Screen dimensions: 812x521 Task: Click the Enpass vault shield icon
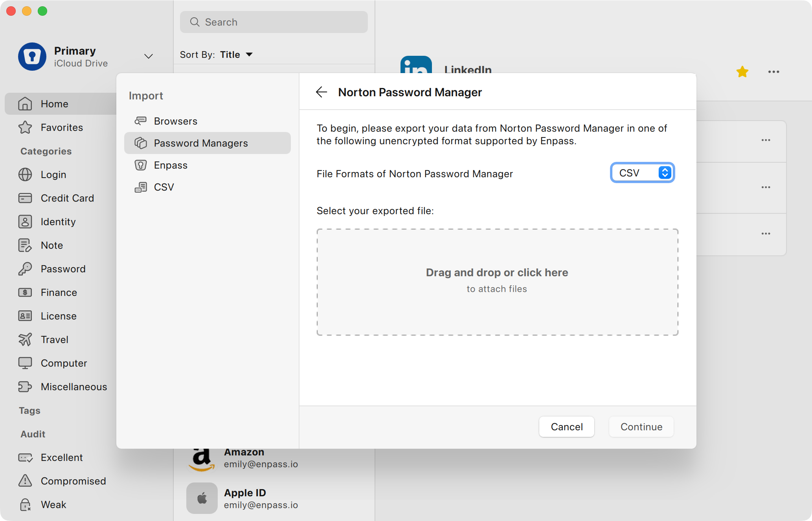click(x=32, y=57)
